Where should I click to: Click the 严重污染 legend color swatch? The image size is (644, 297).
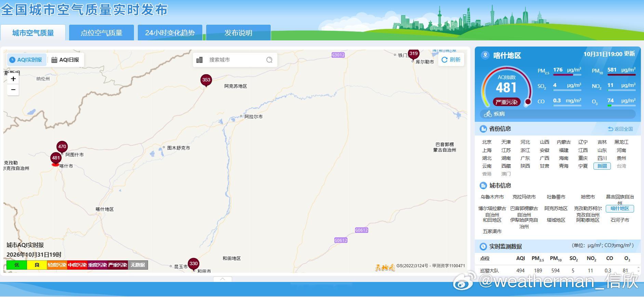point(118,265)
